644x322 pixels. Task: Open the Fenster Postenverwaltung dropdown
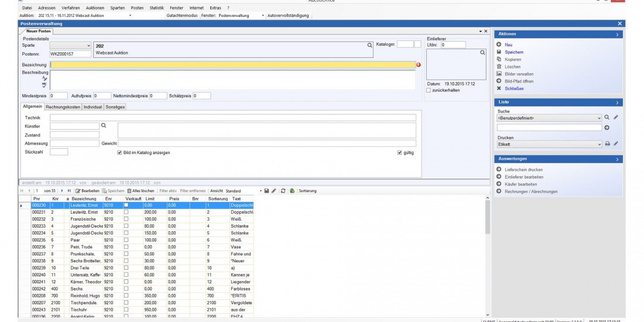263,16
